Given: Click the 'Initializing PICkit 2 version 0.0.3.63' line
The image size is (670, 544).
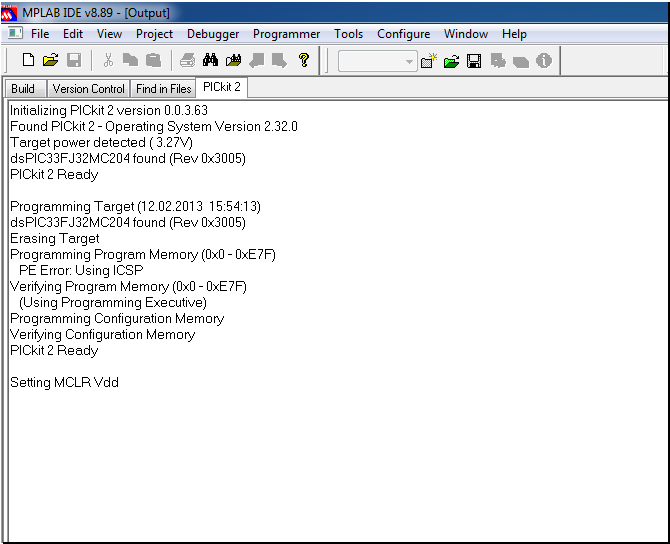Looking at the screenshot, I should 109,110.
